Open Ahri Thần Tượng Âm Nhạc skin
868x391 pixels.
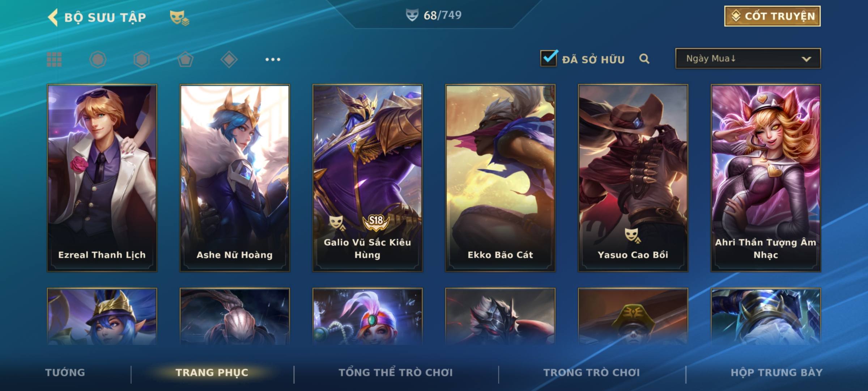click(x=766, y=178)
